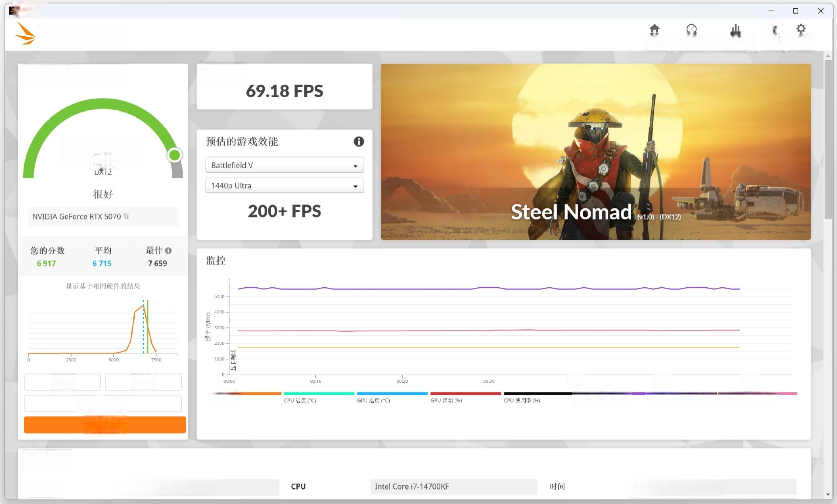Click the 很好 rating label
The width and height of the screenshot is (837, 504).
(x=103, y=194)
